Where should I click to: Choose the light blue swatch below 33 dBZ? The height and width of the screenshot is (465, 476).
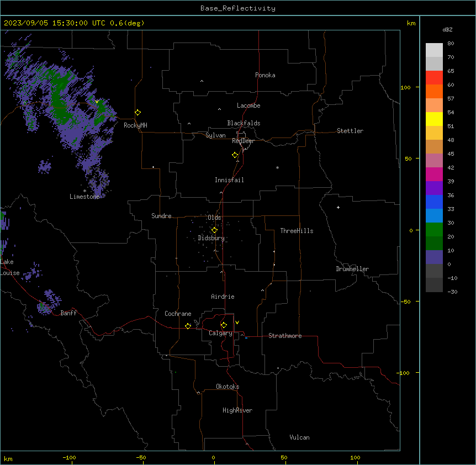tap(434, 215)
